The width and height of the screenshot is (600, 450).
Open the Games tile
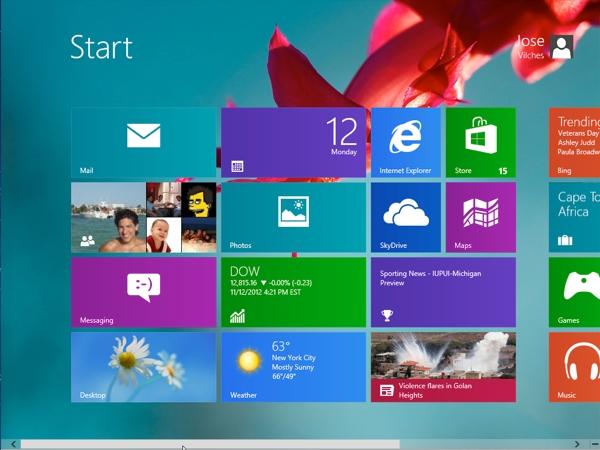click(574, 292)
